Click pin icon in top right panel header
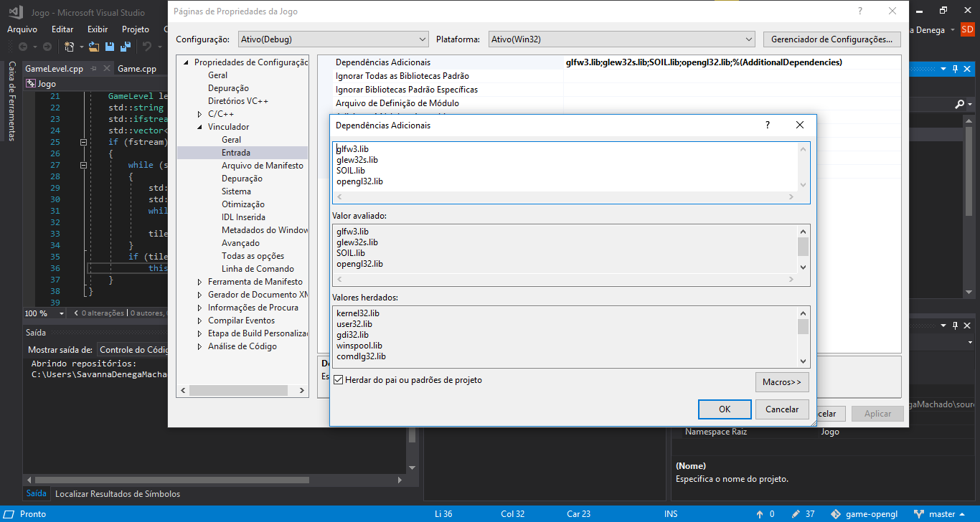Image resolution: width=980 pixels, height=522 pixels. pyautogui.click(x=955, y=69)
